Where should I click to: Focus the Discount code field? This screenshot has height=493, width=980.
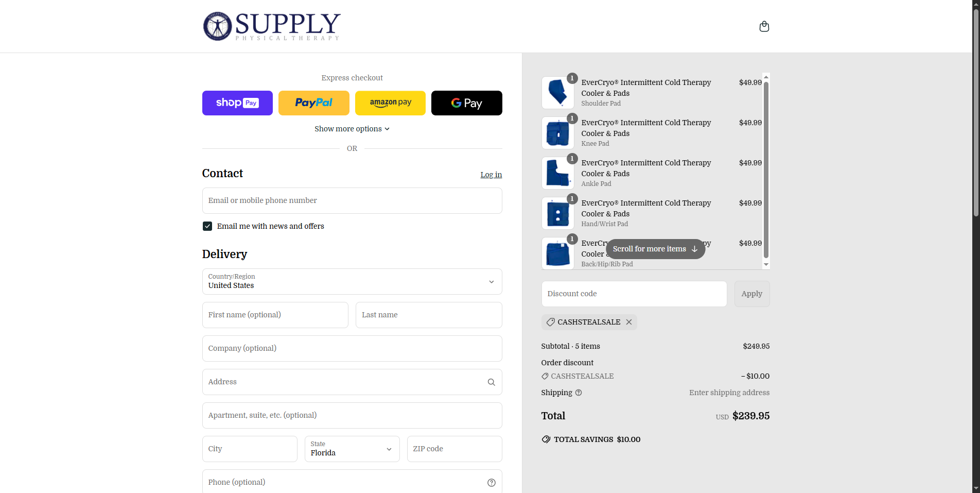(x=634, y=294)
